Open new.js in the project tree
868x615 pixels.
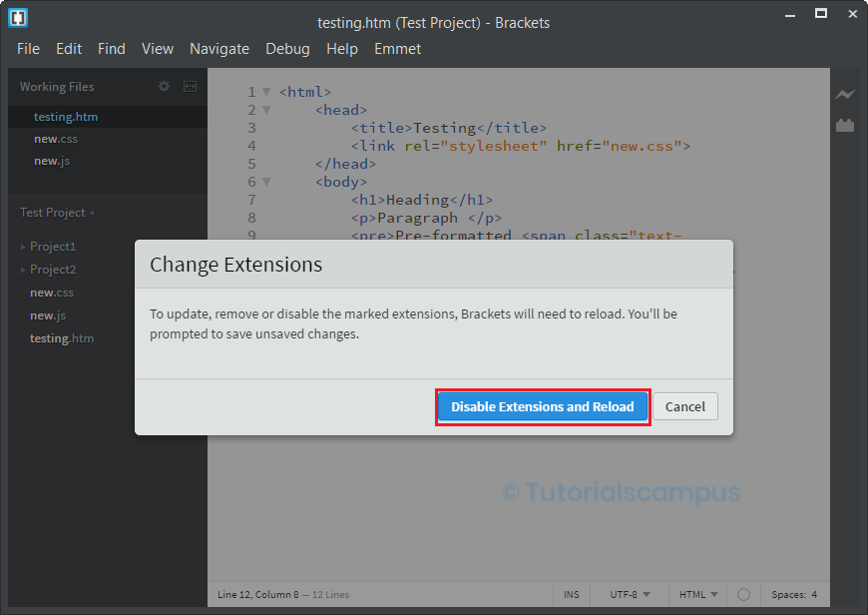[x=48, y=315]
